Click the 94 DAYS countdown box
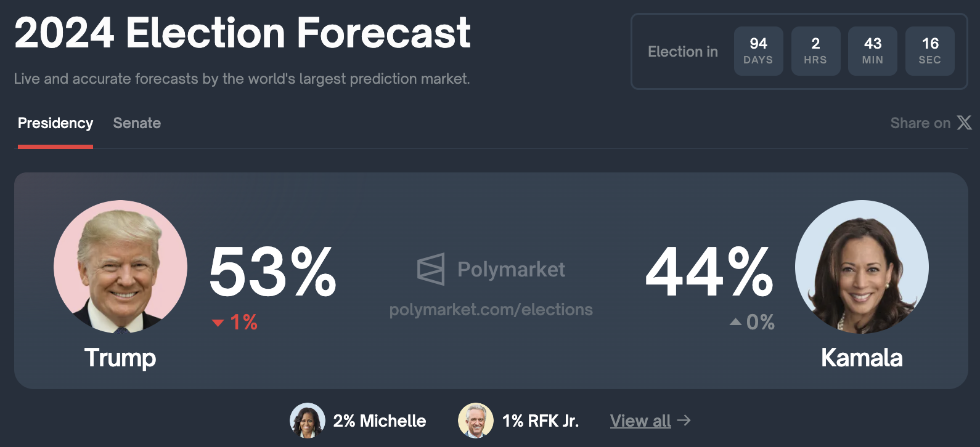Viewport: 980px width, 447px height. click(758, 51)
